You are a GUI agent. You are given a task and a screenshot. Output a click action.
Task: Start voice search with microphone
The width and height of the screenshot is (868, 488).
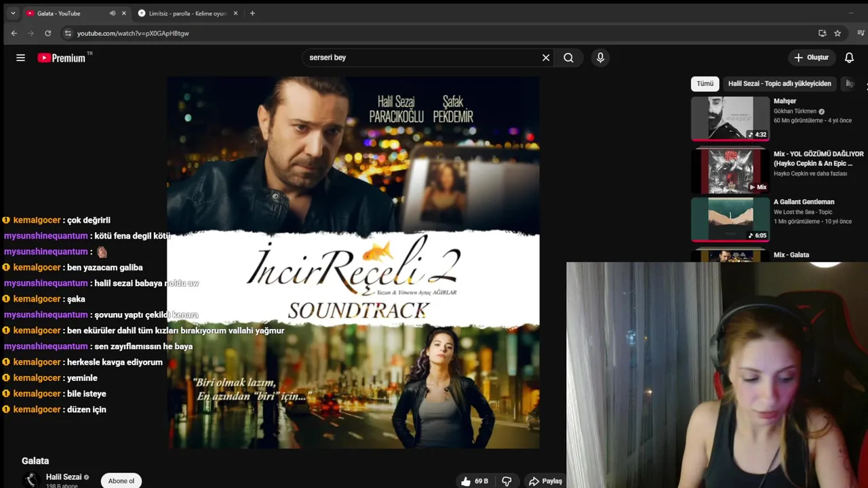[600, 58]
